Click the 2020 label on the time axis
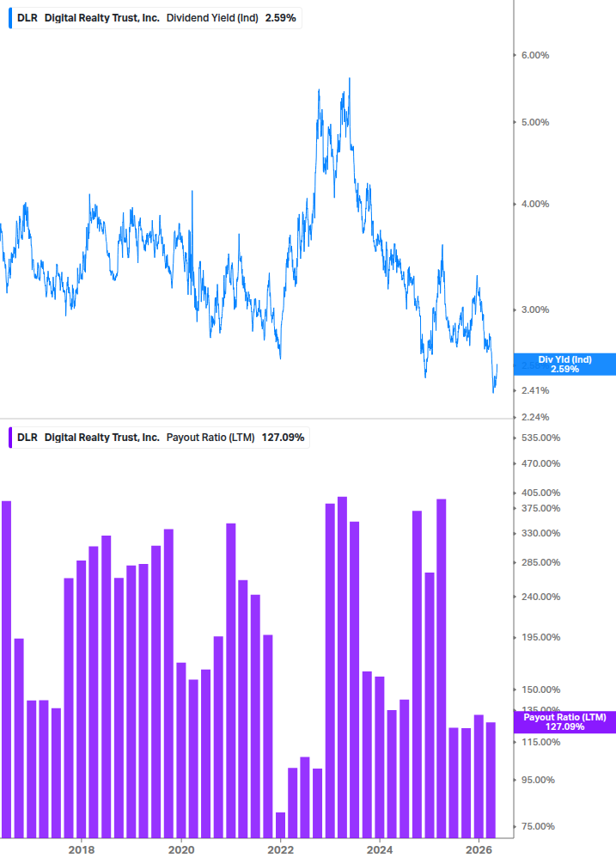Image resolution: width=616 pixels, height=864 pixels. (181, 850)
